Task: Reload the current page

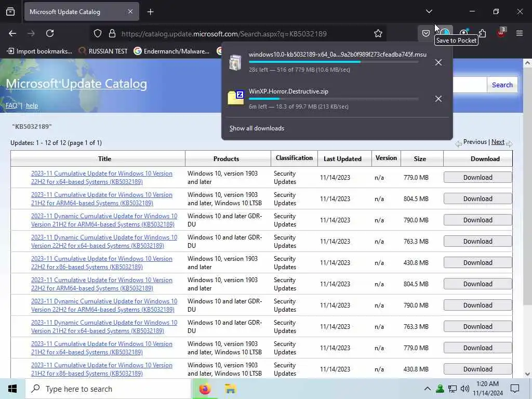Action: tap(50, 33)
